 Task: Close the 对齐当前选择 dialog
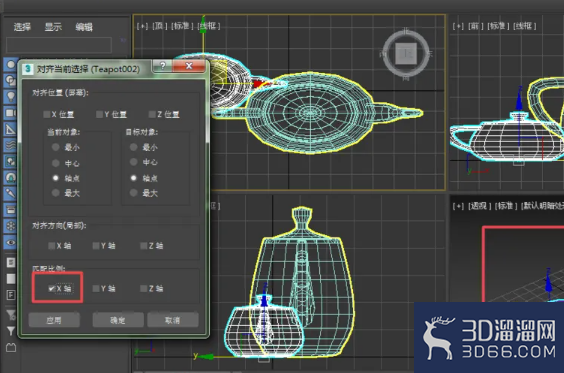[189, 65]
